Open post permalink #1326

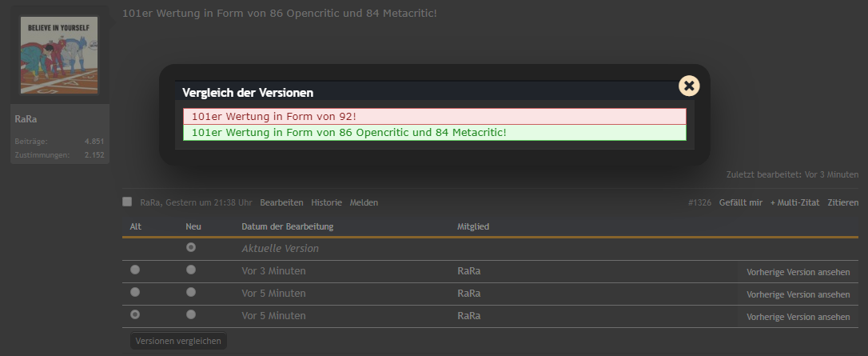[x=699, y=202]
